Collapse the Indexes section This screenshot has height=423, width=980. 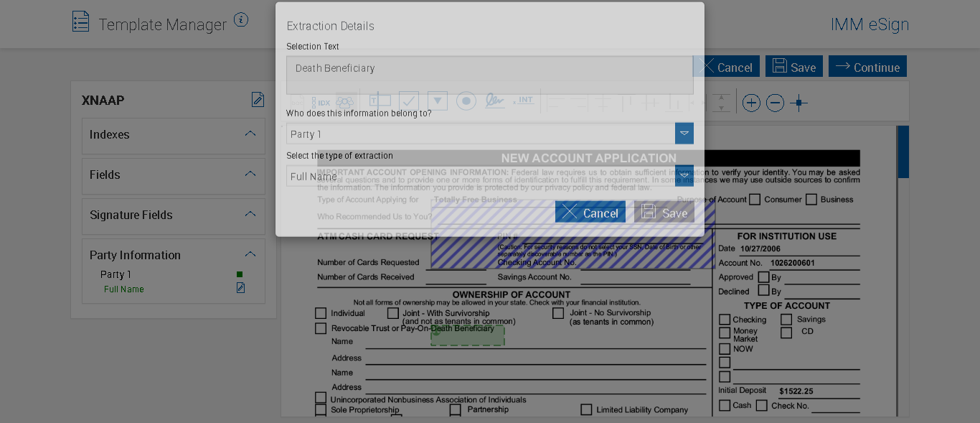click(250, 134)
